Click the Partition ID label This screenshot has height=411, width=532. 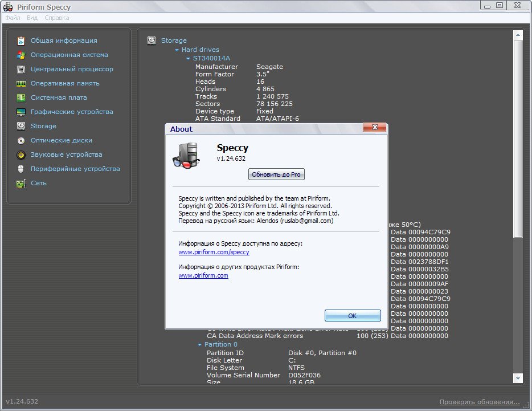(225, 353)
